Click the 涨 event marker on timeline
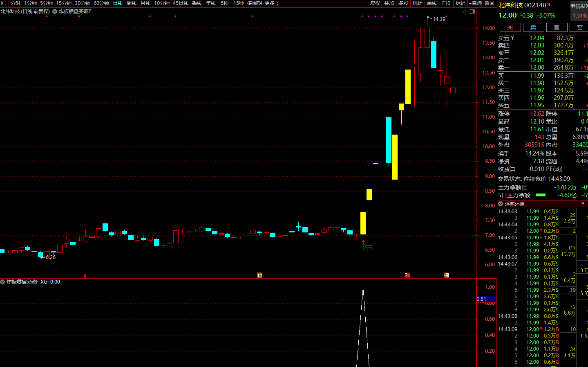Viewport: 588px width, 367px height. coord(407,275)
